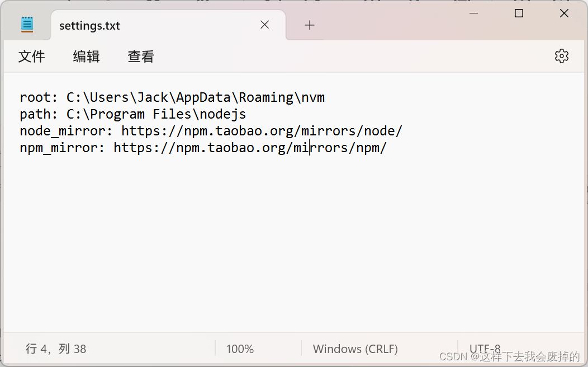Click the 100% zoom level in status bar
The height and width of the screenshot is (367, 588).
pos(240,349)
